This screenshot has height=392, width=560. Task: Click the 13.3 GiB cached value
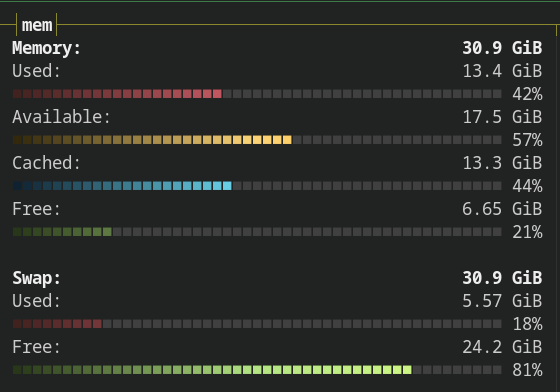[502, 163]
